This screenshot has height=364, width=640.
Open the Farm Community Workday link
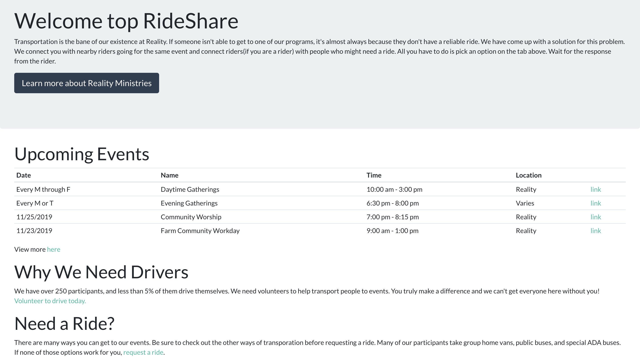coord(596,231)
